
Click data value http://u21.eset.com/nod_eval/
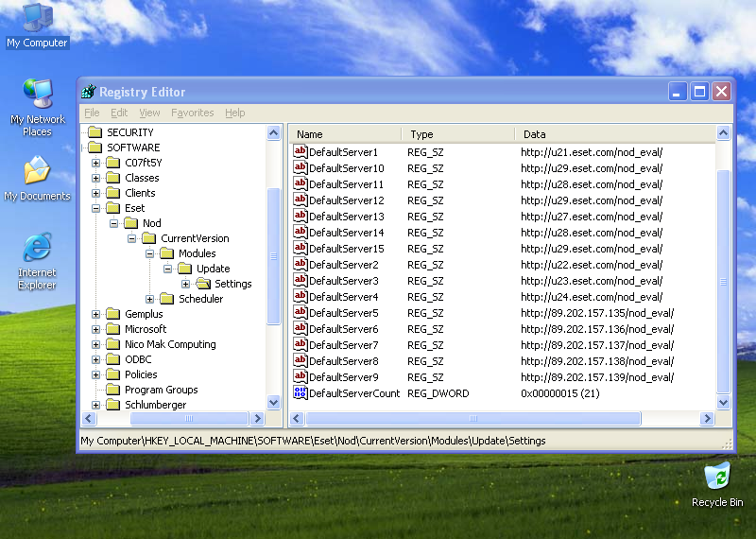point(592,152)
